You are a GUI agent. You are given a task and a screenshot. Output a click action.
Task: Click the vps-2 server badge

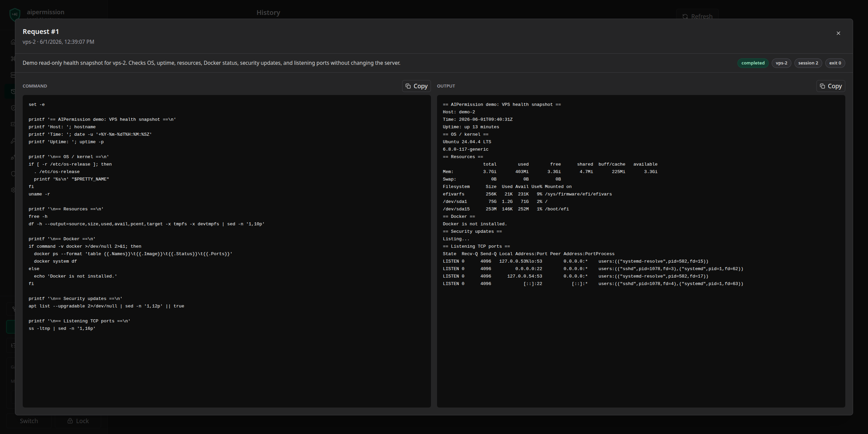[781, 63]
